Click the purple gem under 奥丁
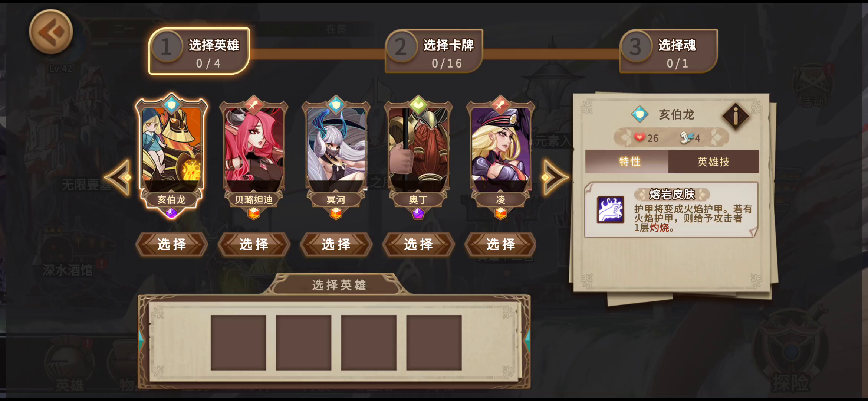Viewport: 868px width, 401px height. click(418, 213)
